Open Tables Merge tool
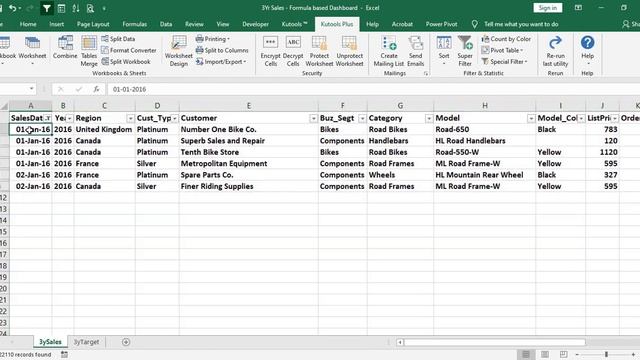 (89, 51)
